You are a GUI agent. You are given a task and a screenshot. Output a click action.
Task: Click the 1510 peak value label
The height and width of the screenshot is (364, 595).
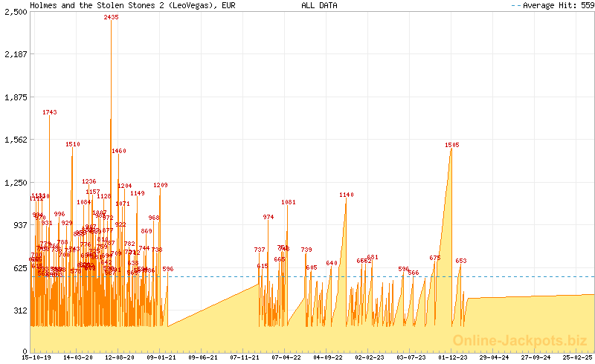72,145
